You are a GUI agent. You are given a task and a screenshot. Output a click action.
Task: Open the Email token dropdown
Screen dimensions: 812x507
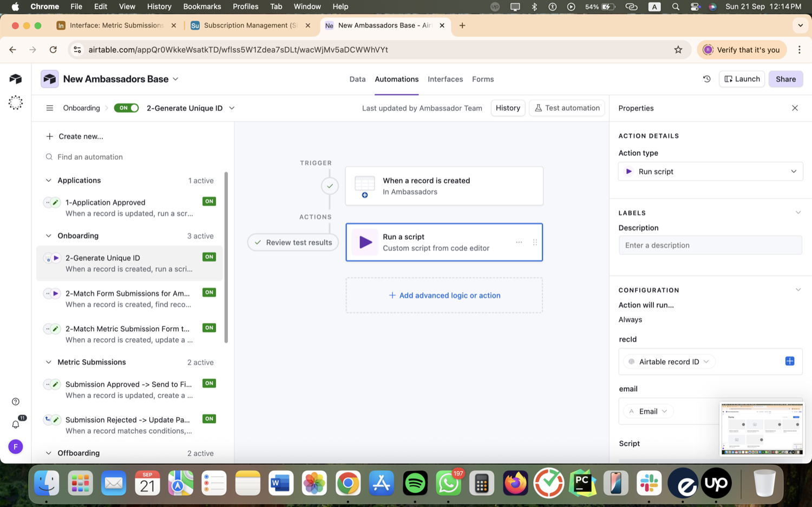coord(648,411)
